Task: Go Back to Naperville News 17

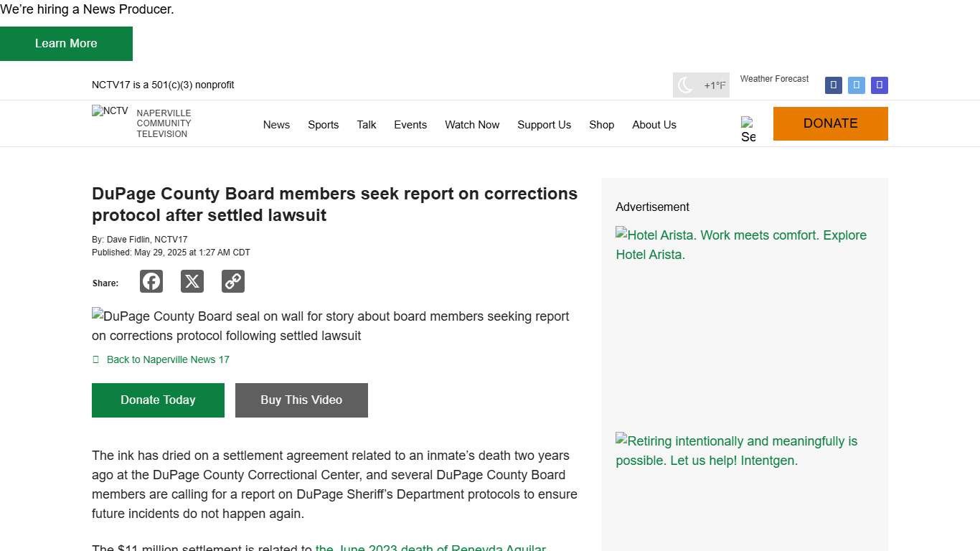Action: pyautogui.click(x=167, y=359)
